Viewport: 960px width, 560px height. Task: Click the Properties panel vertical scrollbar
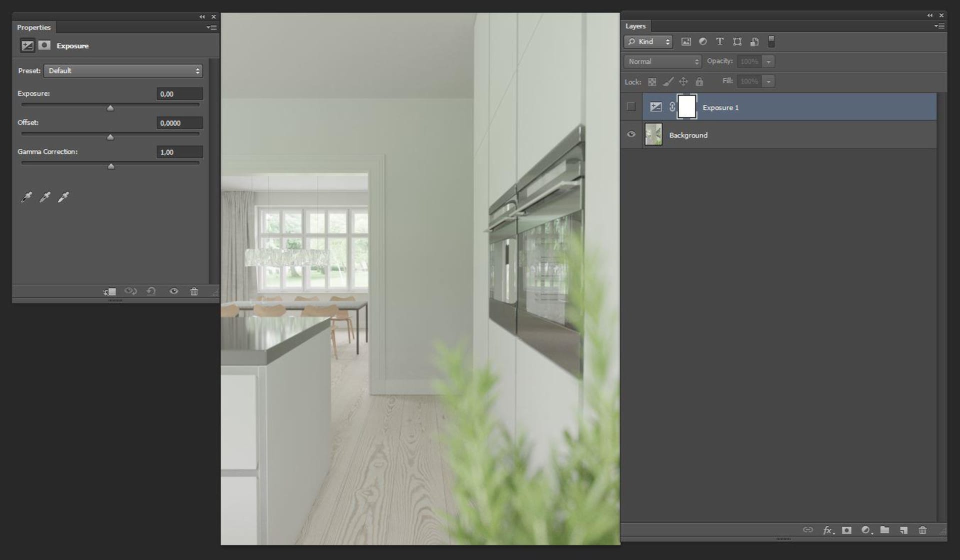214,171
